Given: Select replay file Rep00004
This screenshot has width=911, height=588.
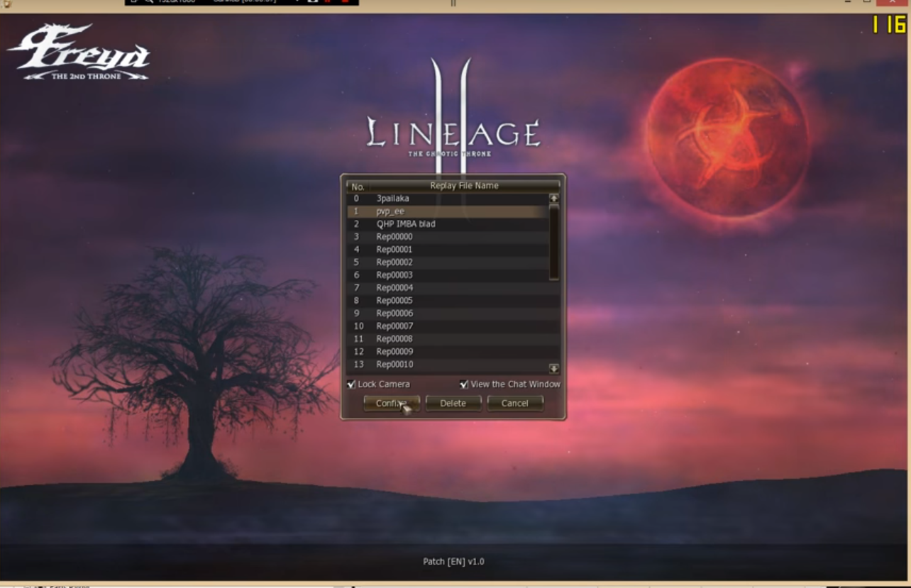Looking at the screenshot, I should coord(448,288).
